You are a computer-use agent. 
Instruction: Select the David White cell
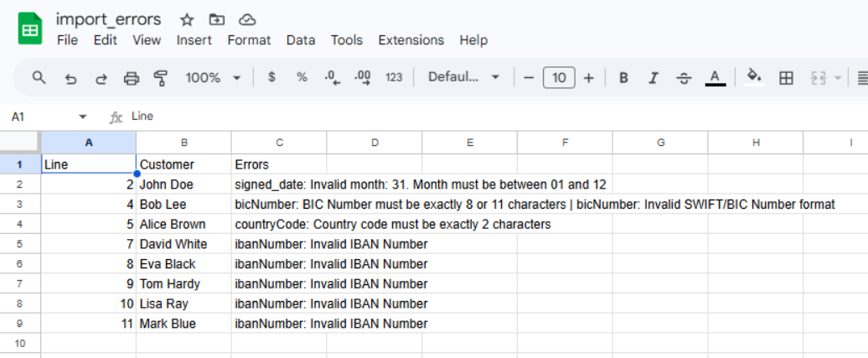[x=183, y=244]
